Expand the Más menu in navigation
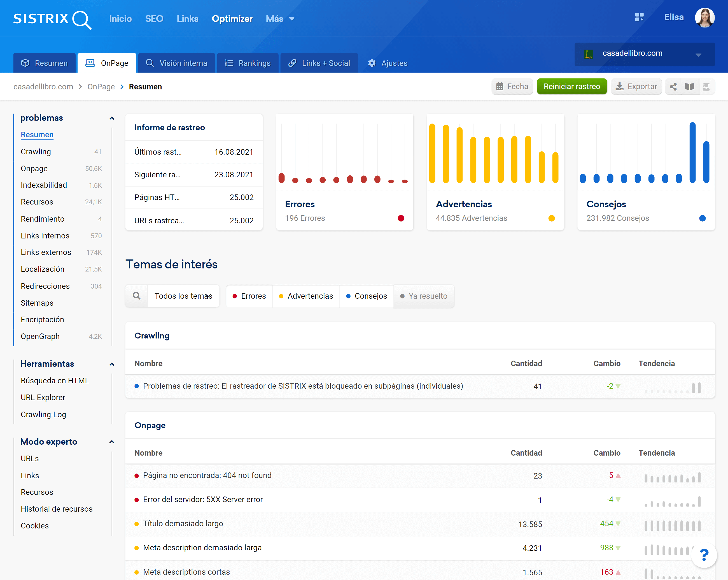The width and height of the screenshot is (728, 580). [x=280, y=19]
